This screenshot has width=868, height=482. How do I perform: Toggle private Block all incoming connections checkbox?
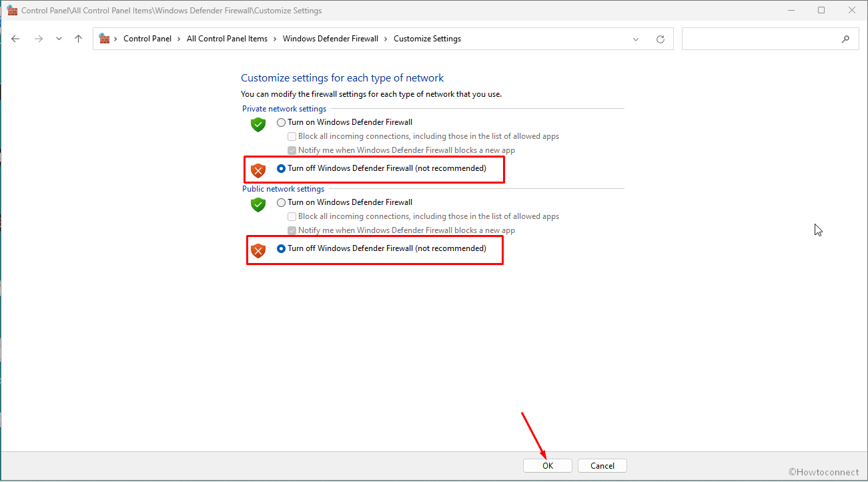(292, 136)
